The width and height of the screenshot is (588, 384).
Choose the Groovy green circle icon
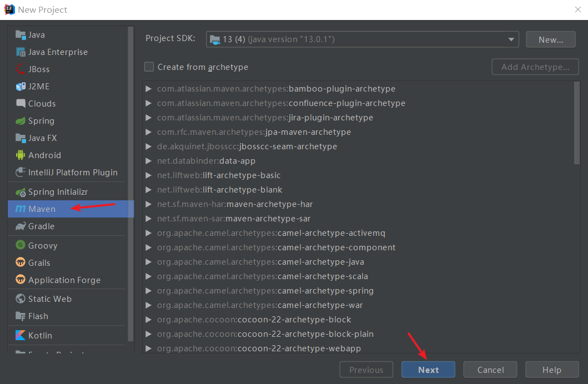[20, 245]
